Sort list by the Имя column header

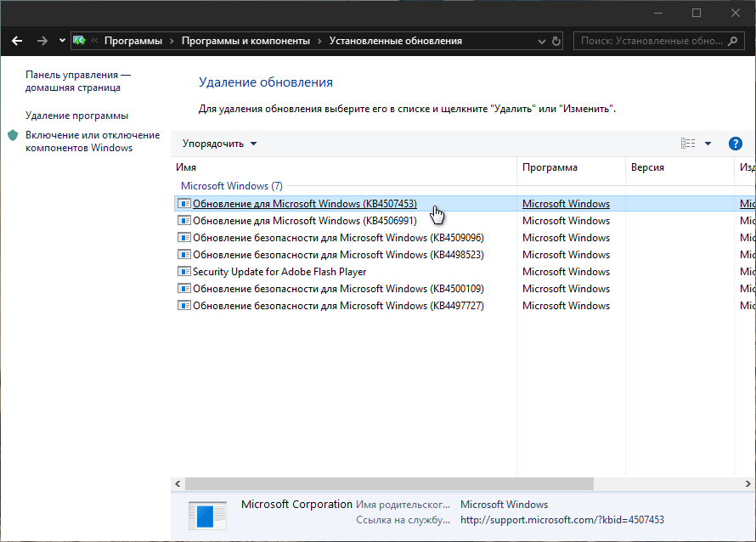coord(343,167)
